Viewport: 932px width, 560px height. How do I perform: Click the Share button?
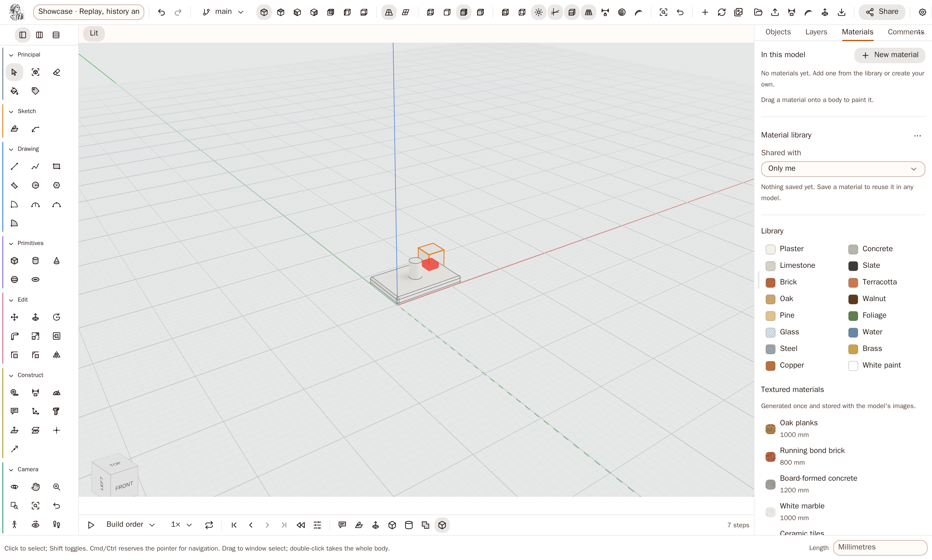coord(882,12)
